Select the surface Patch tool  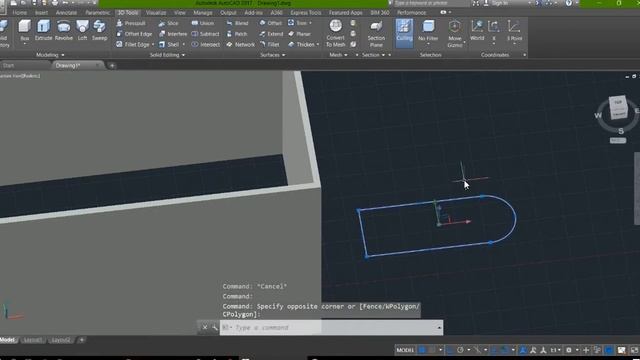237,34
